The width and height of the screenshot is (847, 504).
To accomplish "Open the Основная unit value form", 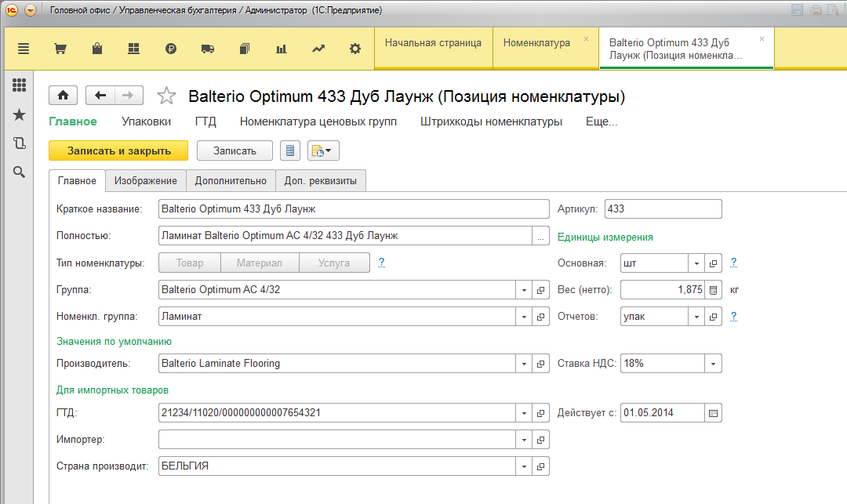I will [x=713, y=263].
